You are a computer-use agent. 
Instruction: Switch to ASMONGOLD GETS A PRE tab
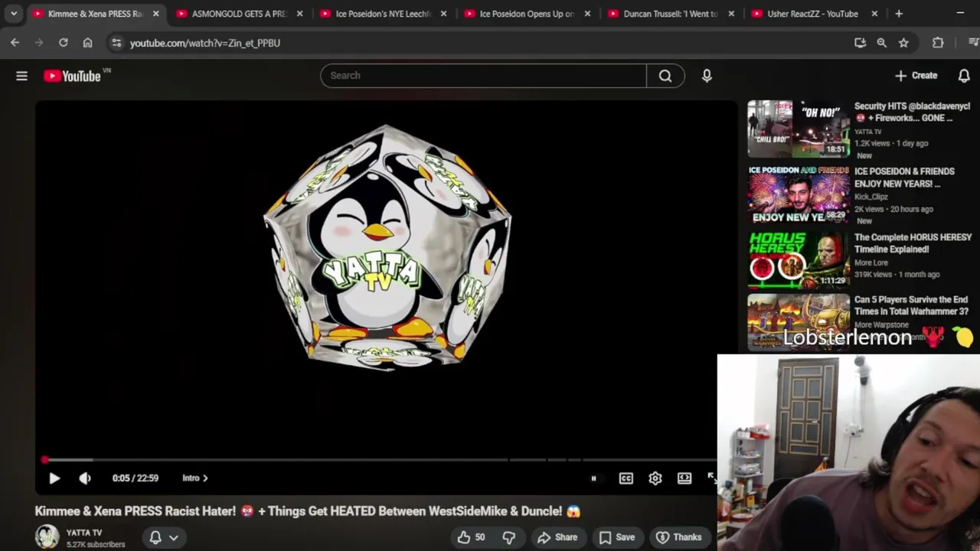(240, 14)
